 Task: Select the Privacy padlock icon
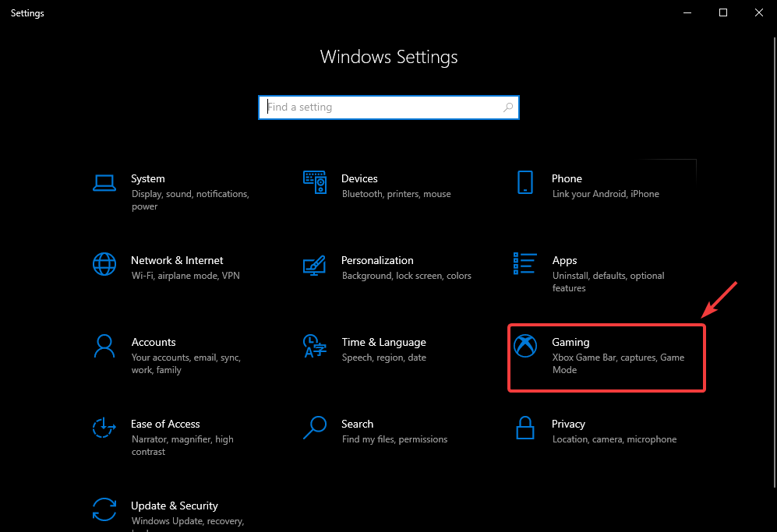[x=525, y=428]
